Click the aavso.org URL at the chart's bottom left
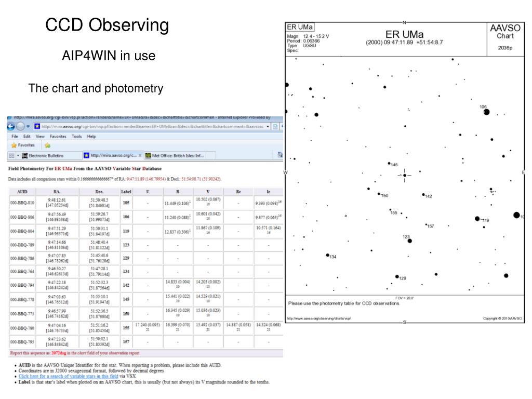This screenshot has width=532, height=399. click(x=318, y=318)
